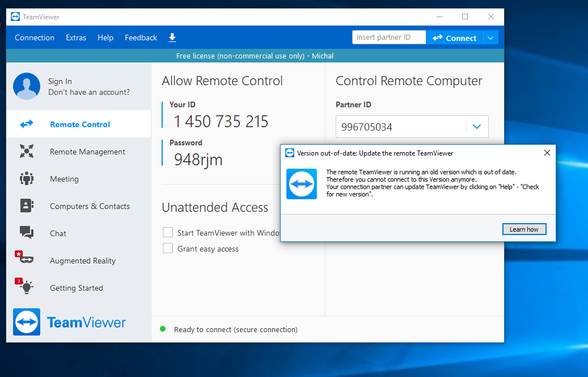Select the Remote Control tab
The image size is (588, 377).
[x=79, y=124]
